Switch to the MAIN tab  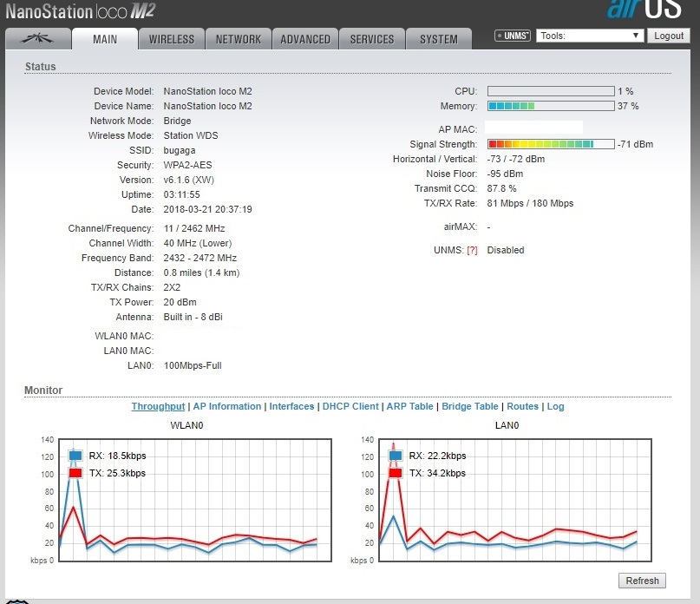(105, 39)
